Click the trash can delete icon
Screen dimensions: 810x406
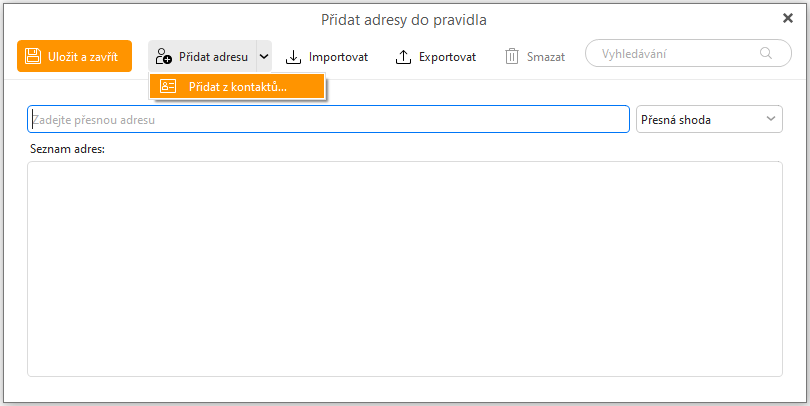[x=512, y=57]
